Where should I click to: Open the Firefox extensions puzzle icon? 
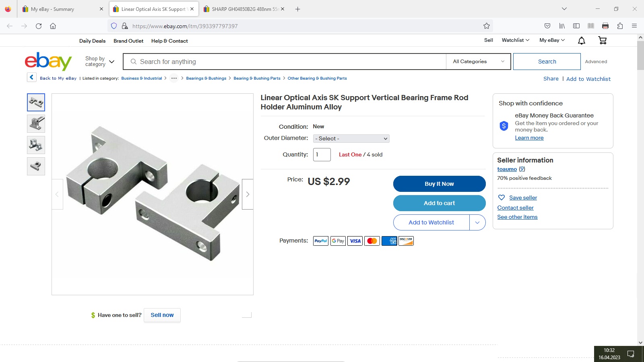click(x=620, y=26)
